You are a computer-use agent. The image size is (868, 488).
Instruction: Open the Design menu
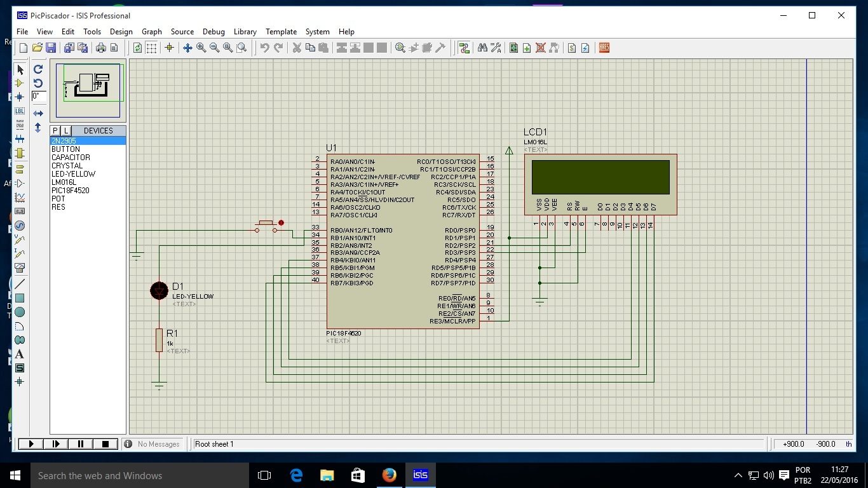[121, 31]
